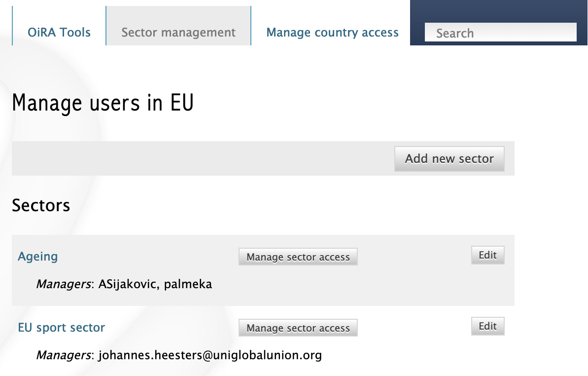Viewport: 588px width, 376px height.
Task: Click Managers label under Ageing
Action: 63,284
